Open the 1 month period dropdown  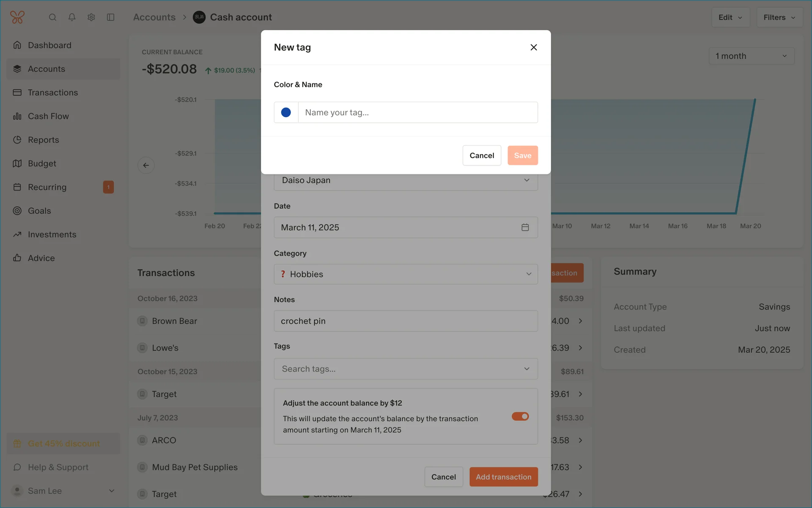751,56
